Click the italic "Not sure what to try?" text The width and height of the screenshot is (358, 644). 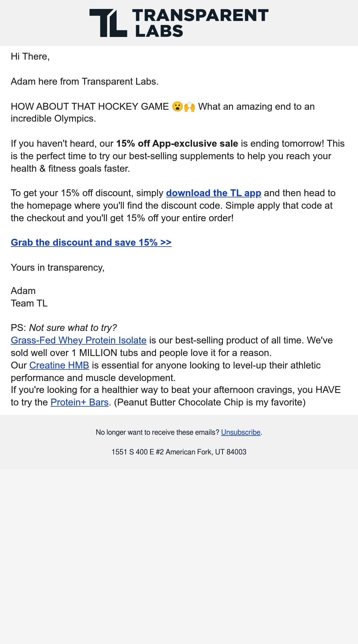[x=73, y=328]
